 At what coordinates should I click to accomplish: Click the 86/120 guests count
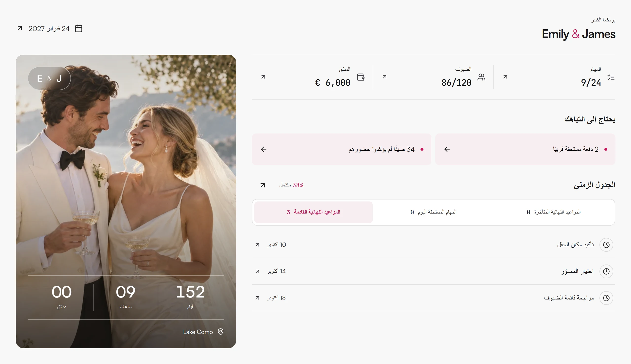click(456, 83)
